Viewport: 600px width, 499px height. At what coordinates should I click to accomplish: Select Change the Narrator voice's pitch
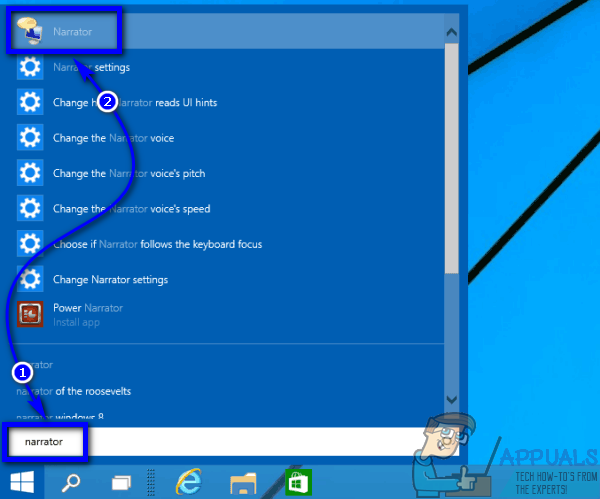[x=128, y=173]
